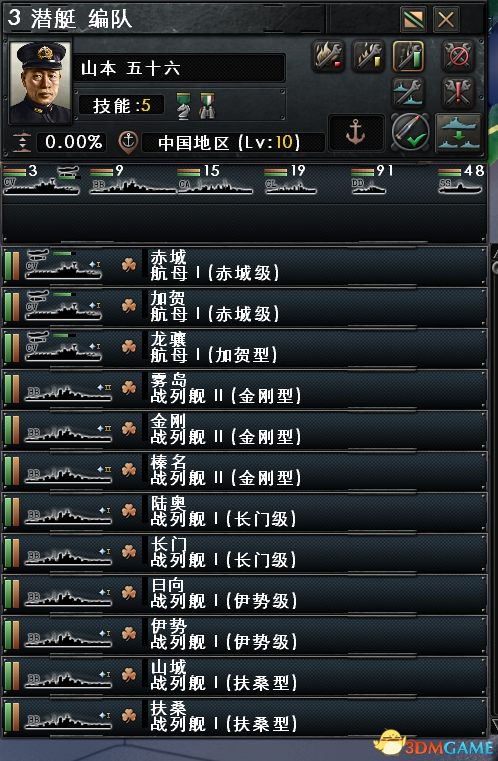Screen dimensions: 498x761
Task: Toggle weapons engagement shell checkmark icon
Action: tap(411, 132)
